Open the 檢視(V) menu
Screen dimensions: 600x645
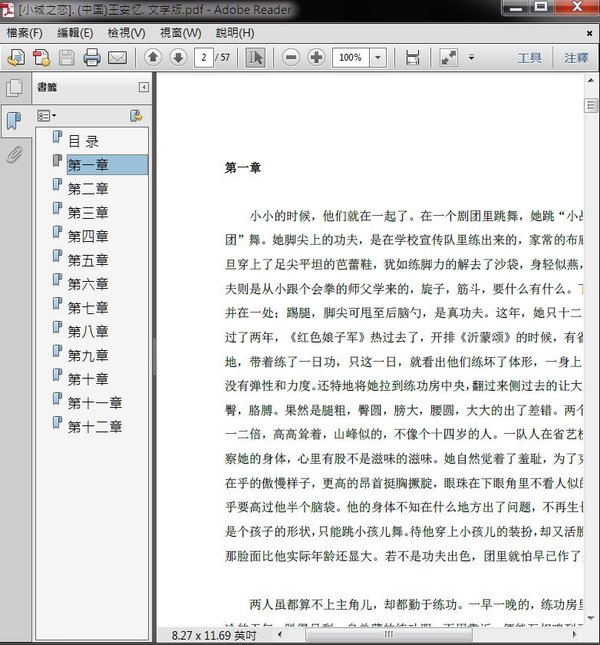126,32
